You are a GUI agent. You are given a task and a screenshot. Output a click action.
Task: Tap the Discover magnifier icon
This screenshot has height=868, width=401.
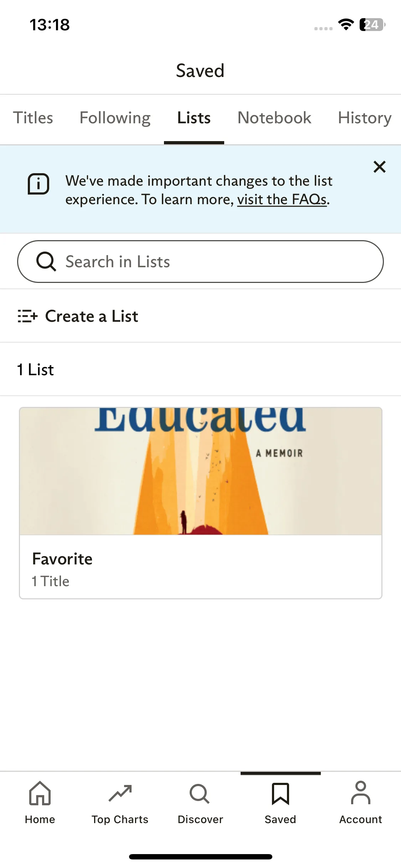[200, 794]
